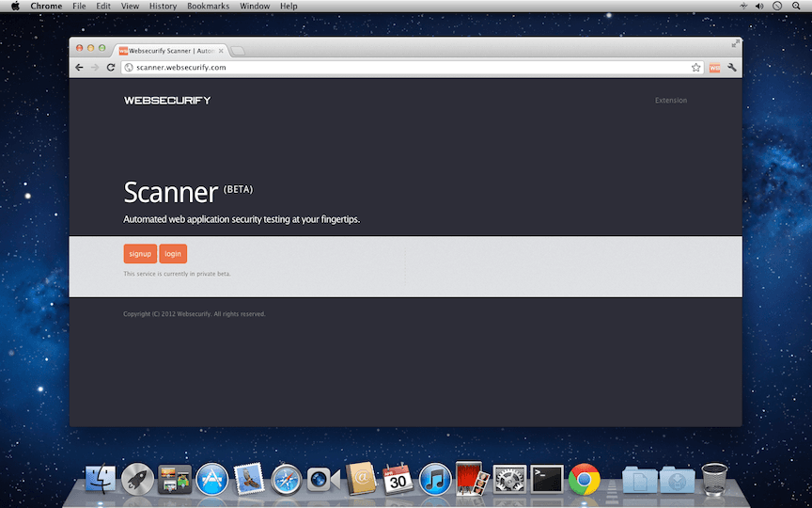The image size is (812, 508).
Task: Open Trash in the Dock
Action: pos(714,479)
